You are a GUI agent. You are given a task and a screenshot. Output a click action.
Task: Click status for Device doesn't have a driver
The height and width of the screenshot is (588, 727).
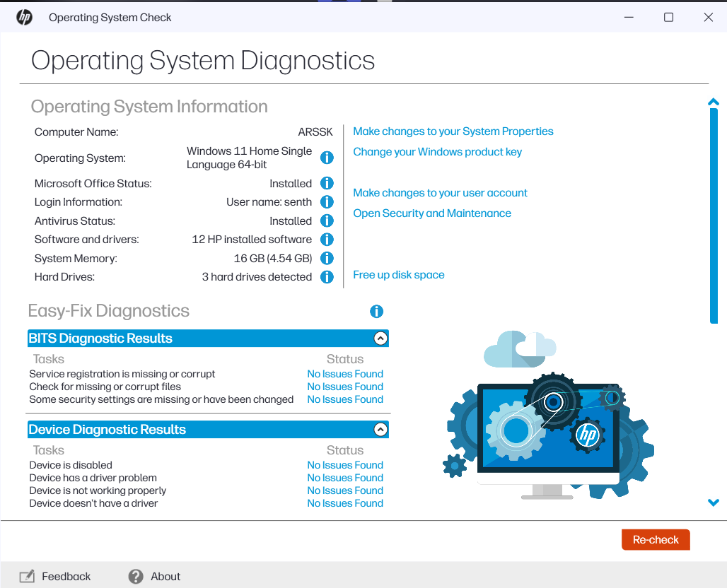(x=345, y=503)
